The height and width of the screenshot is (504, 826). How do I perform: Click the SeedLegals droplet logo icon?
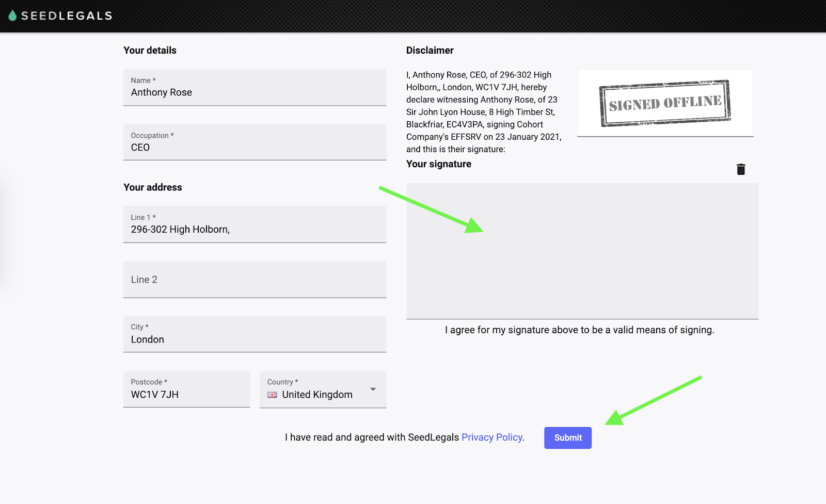point(12,16)
